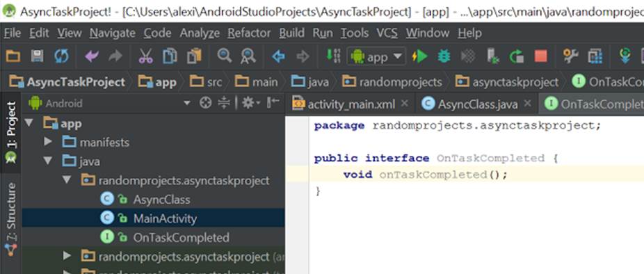
Task: Click Attach debugger to process icon
Action: pos(492,56)
